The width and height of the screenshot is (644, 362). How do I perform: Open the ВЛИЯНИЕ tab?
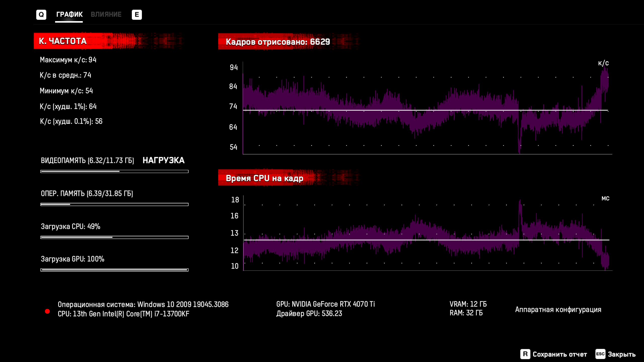point(106,14)
